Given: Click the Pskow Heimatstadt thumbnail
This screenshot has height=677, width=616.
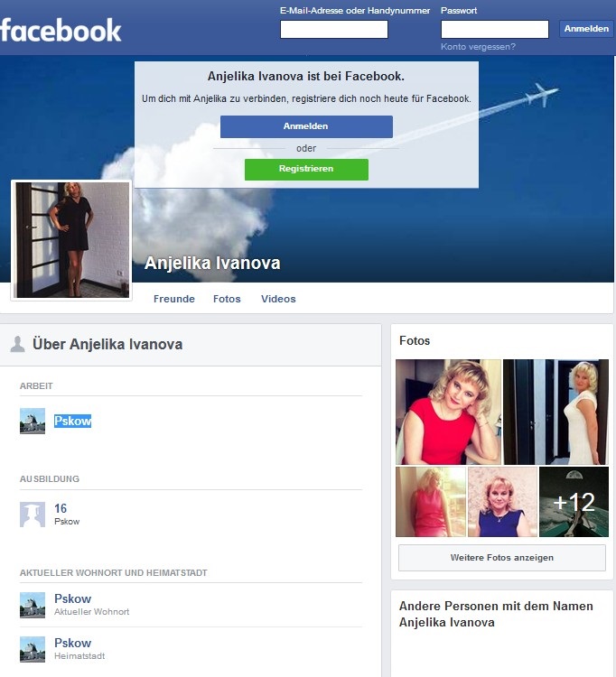Looking at the screenshot, I should (x=33, y=649).
